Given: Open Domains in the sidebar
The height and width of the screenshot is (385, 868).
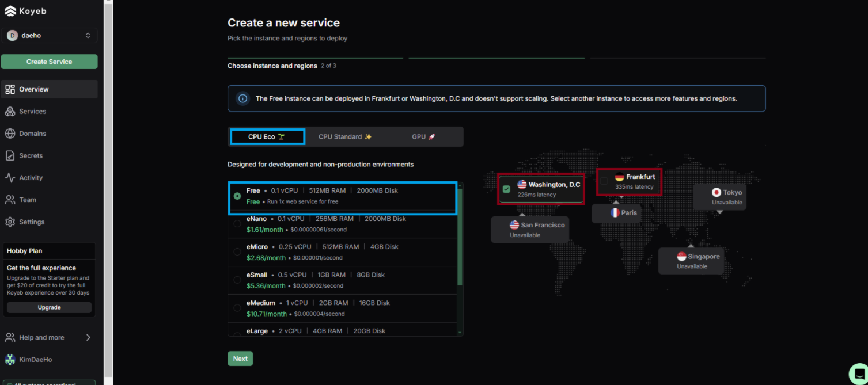Looking at the screenshot, I should 49,134.
